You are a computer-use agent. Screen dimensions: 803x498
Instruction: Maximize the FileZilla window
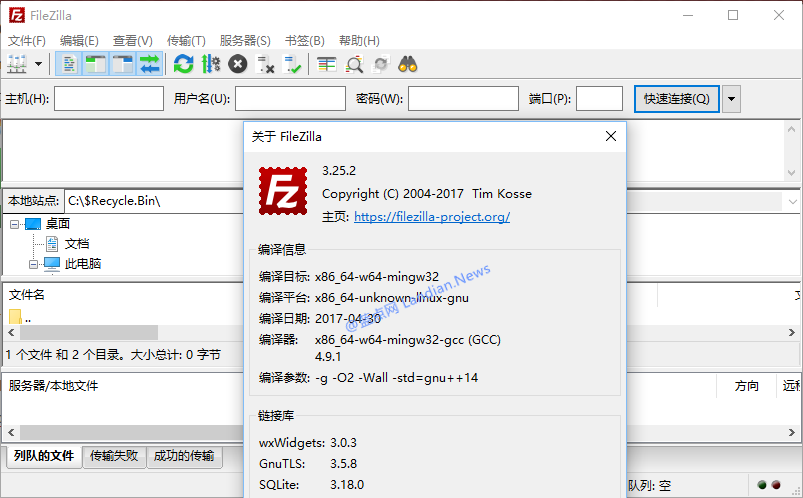(x=733, y=15)
